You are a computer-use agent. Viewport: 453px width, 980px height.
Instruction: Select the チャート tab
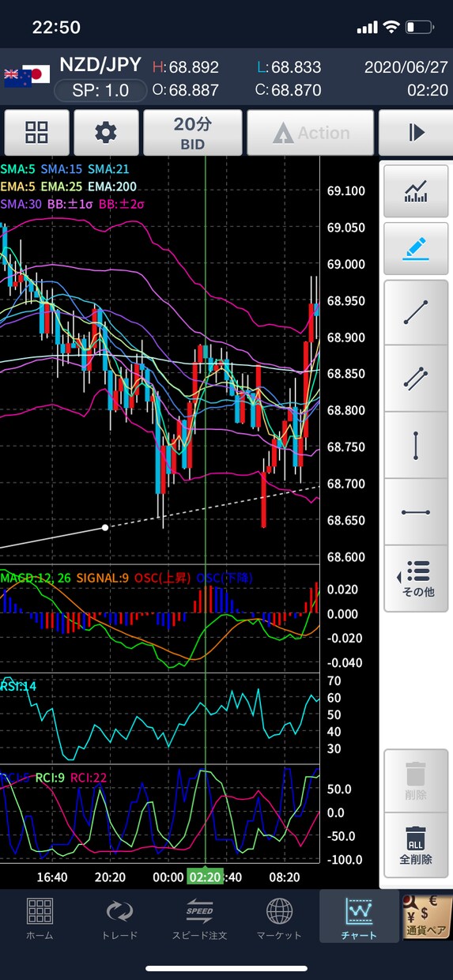coord(359,917)
